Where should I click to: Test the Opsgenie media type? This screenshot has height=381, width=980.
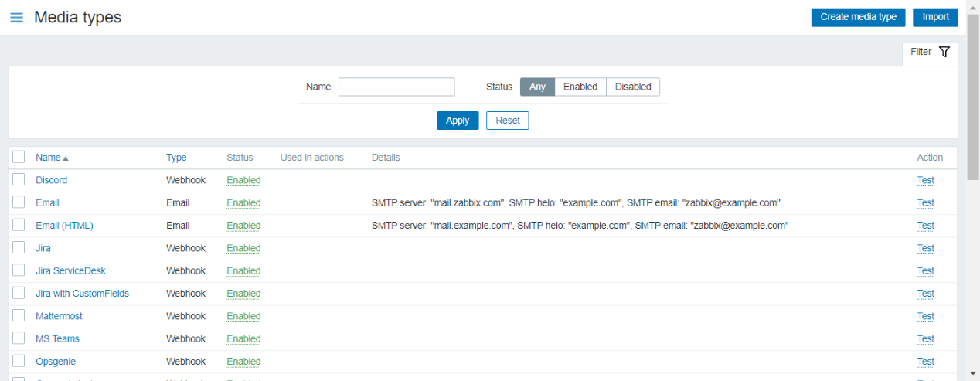pos(925,362)
